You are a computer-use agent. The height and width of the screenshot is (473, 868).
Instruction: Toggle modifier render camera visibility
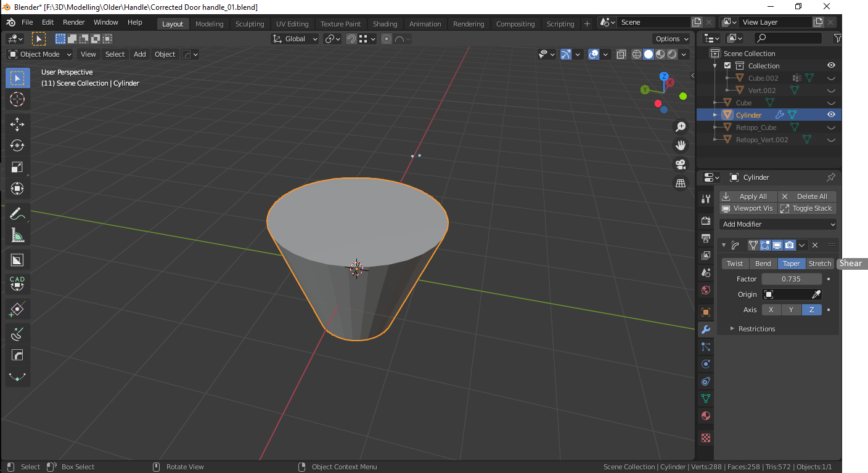[x=790, y=245]
